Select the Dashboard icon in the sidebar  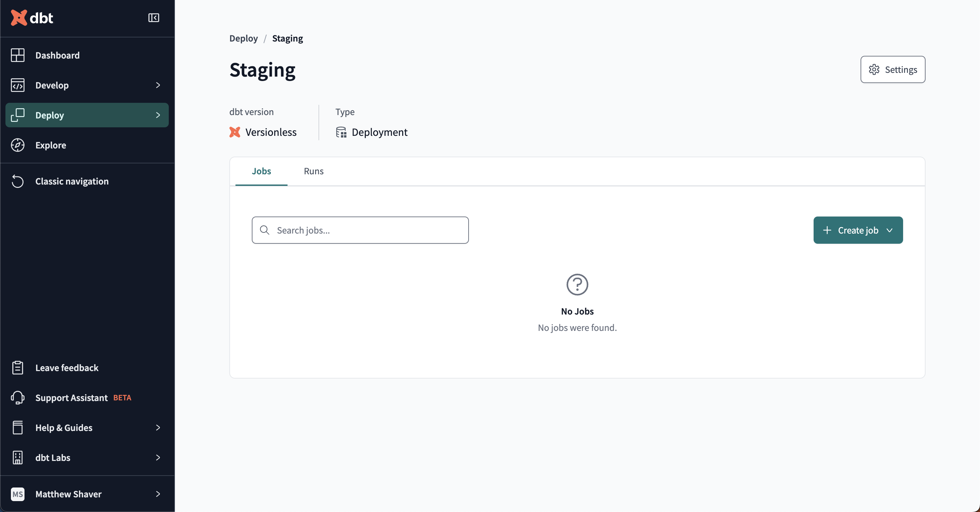click(17, 55)
